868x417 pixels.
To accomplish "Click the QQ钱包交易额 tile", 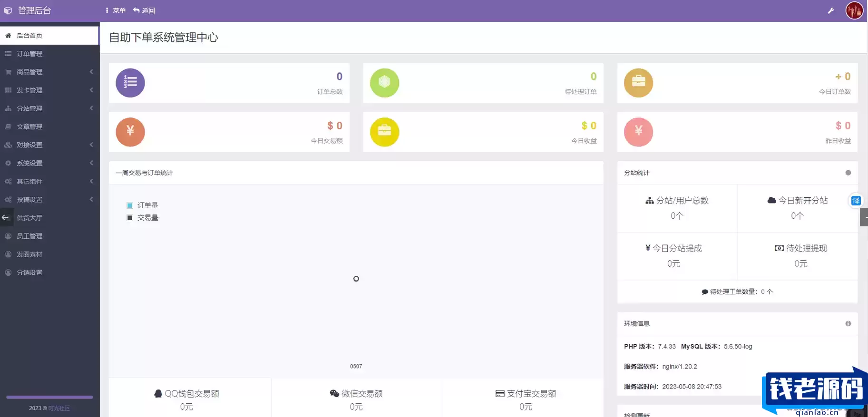I will pyautogui.click(x=190, y=398).
